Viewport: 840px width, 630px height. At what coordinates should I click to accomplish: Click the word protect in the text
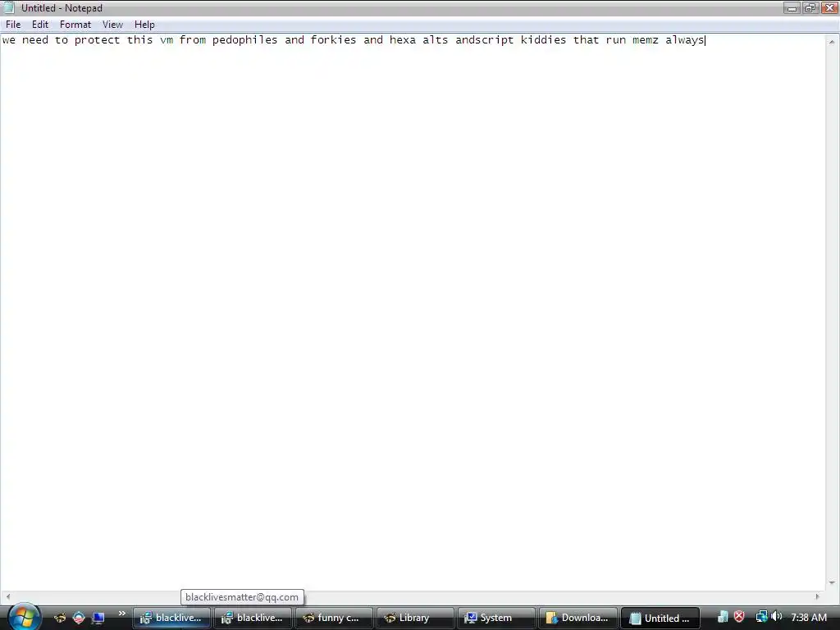coord(97,40)
